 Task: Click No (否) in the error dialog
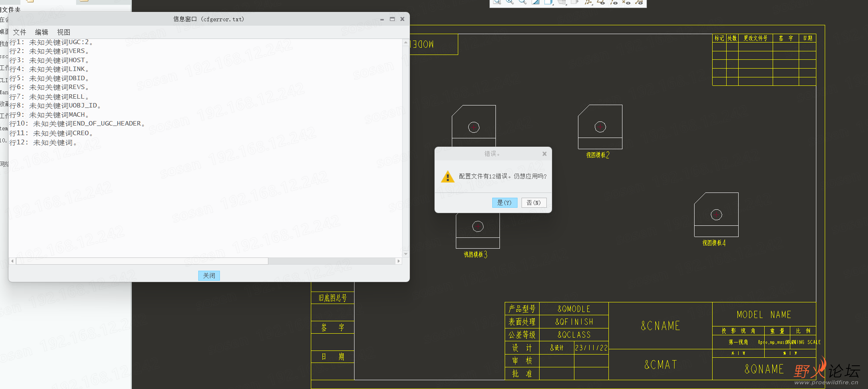tap(534, 203)
